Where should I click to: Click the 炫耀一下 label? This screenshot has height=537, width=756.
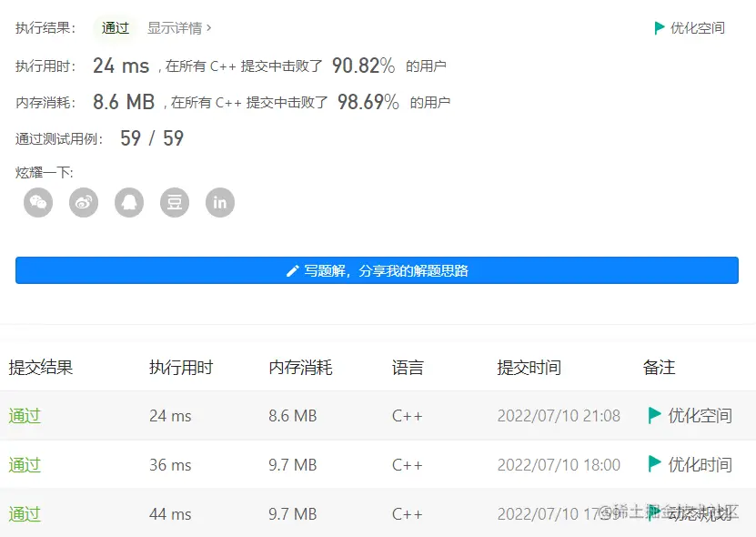pyautogui.click(x=45, y=172)
